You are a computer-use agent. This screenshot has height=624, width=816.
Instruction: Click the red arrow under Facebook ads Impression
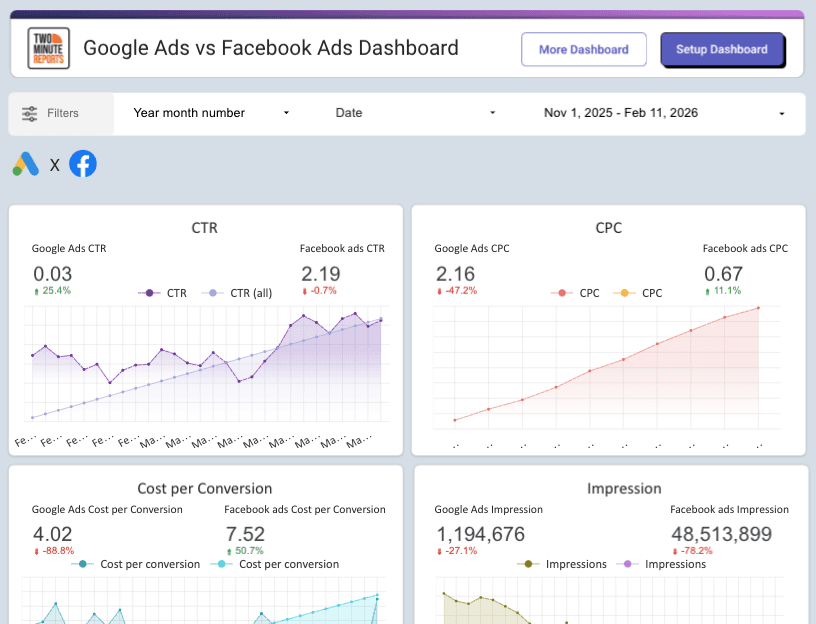(676, 551)
